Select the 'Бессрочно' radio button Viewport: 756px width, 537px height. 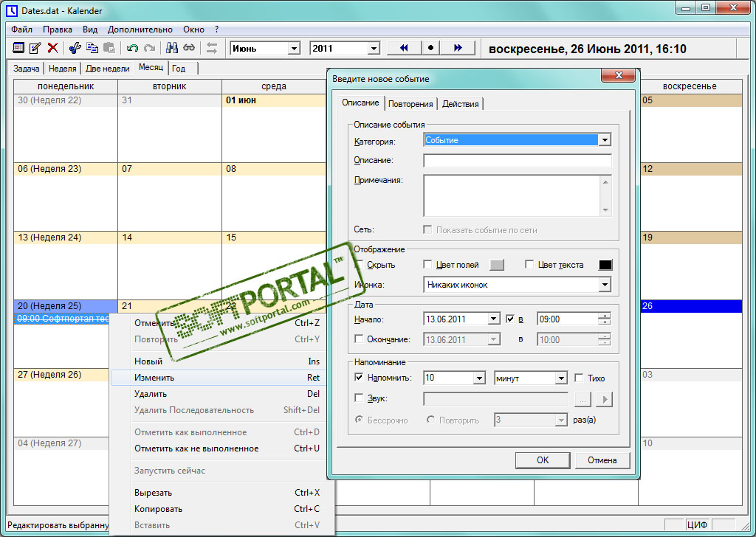359,420
